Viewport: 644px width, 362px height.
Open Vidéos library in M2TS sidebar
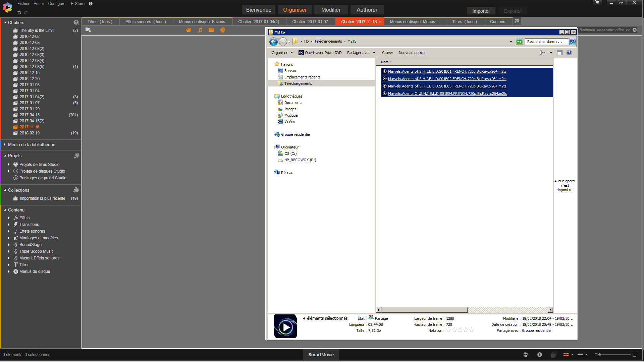click(x=289, y=122)
